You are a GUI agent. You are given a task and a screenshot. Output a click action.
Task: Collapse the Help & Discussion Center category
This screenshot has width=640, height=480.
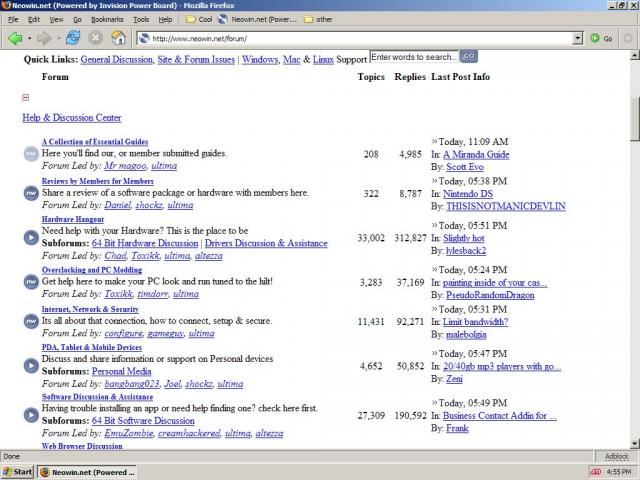point(26,97)
